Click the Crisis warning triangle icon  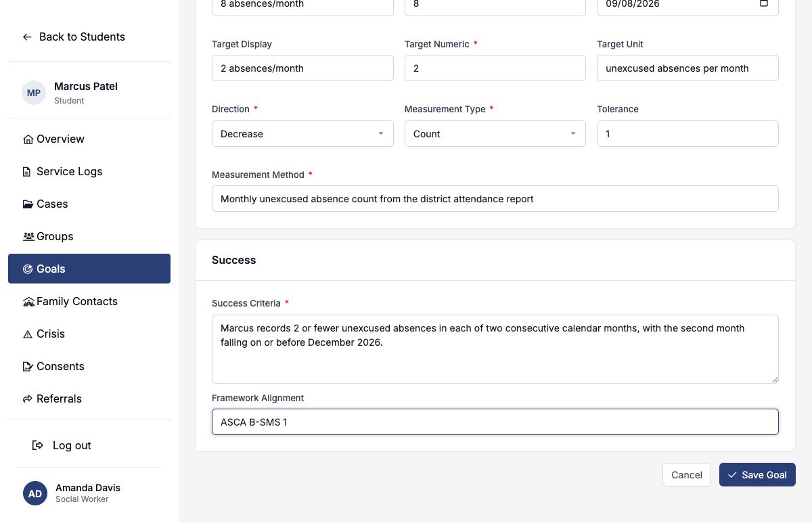(28, 334)
